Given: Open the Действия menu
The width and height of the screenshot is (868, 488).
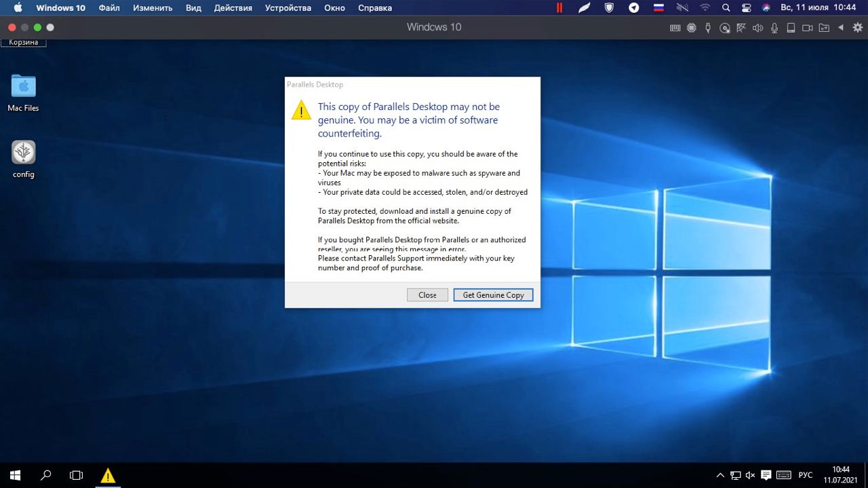Looking at the screenshot, I should point(233,8).
